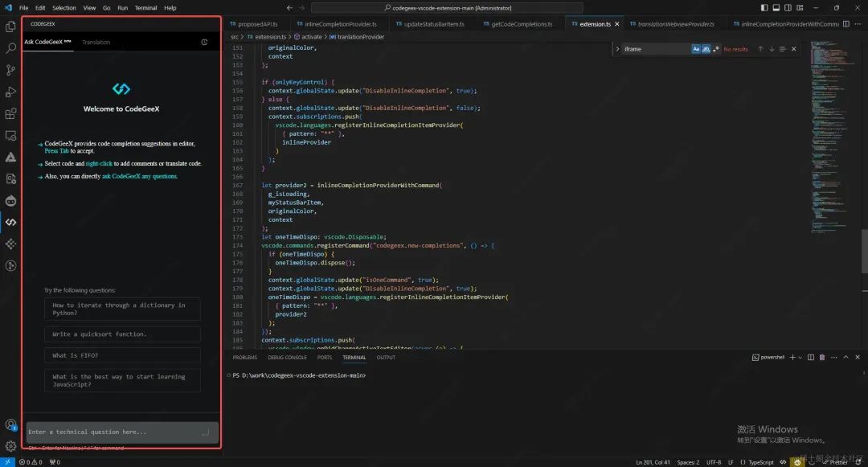Toggle whole word matching in the find widget
The width and height of the screenshot is (868, 467).
pos(706,49)
